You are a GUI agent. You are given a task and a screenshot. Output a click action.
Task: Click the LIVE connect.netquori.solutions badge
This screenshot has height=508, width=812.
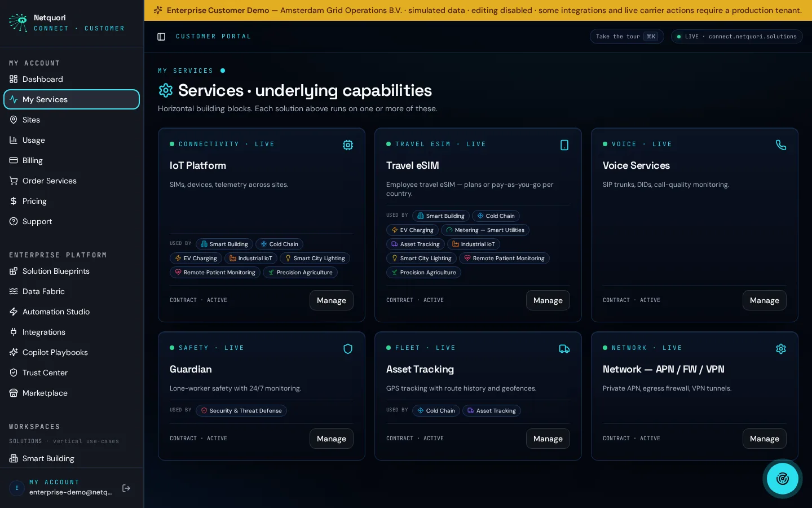tap(736, 37)
